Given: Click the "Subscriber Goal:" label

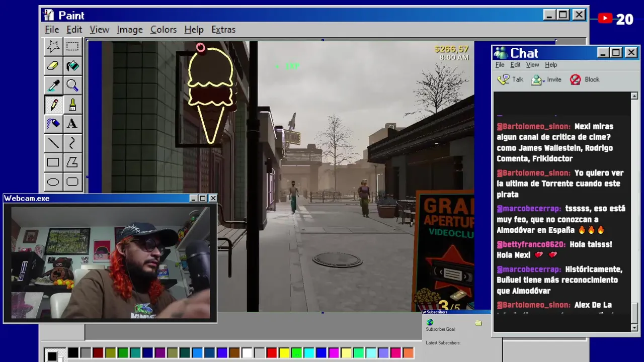Looking at the screenshot, I should coord(440,329).
